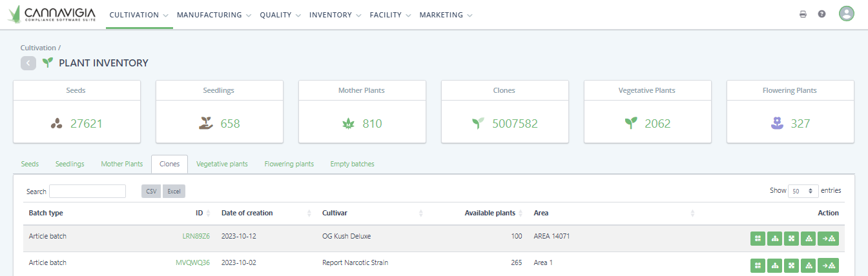868x276 pixels.
Task: Download the table using the Excel button
Action: tap(174, 192)
